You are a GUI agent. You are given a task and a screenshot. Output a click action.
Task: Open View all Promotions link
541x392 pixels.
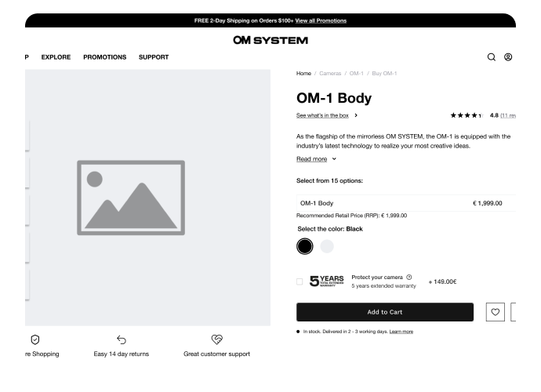pyautogui.click(x=321, y=20)
